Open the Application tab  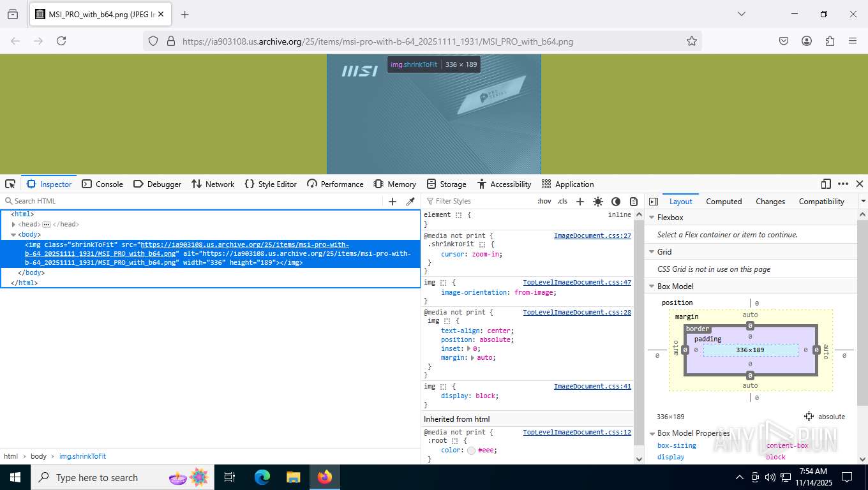pos(567,184)
